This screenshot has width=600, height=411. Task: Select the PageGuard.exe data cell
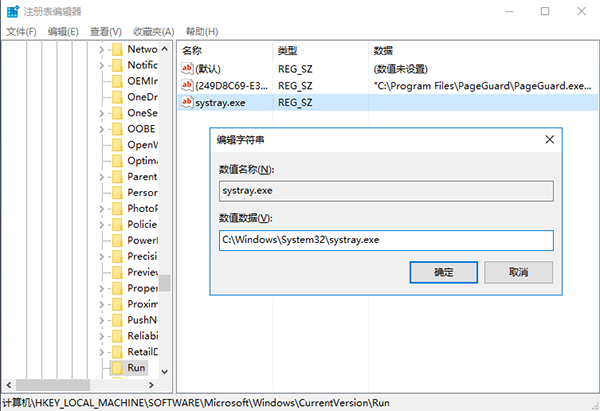tap(483, 86)
